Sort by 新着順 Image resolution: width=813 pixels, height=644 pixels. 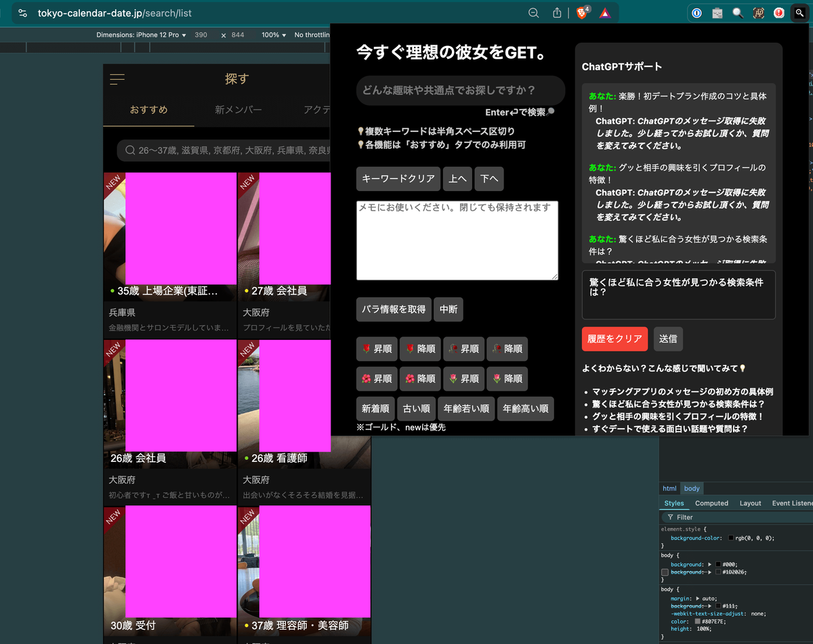pyautogui.click(x=375, y=408)
